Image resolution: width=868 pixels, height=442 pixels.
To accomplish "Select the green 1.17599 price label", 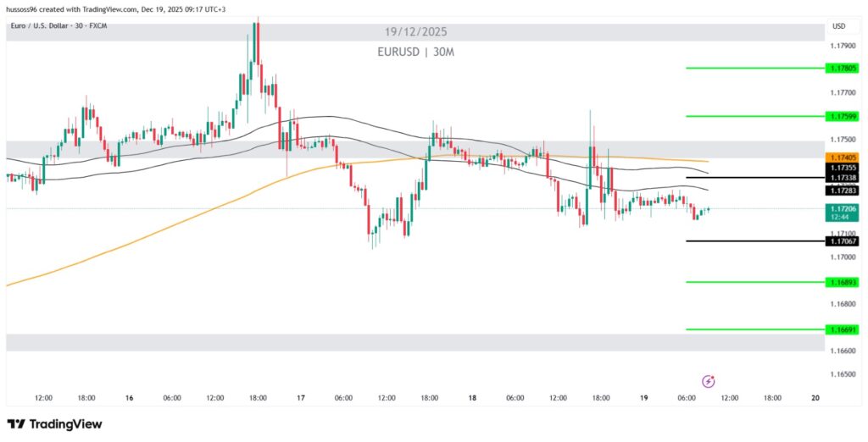I will click(843, 116).
